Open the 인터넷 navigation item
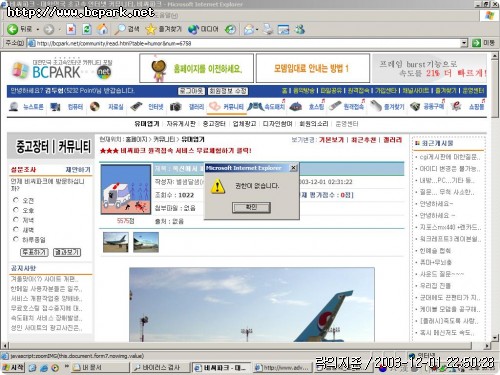 tap(147, 107)
